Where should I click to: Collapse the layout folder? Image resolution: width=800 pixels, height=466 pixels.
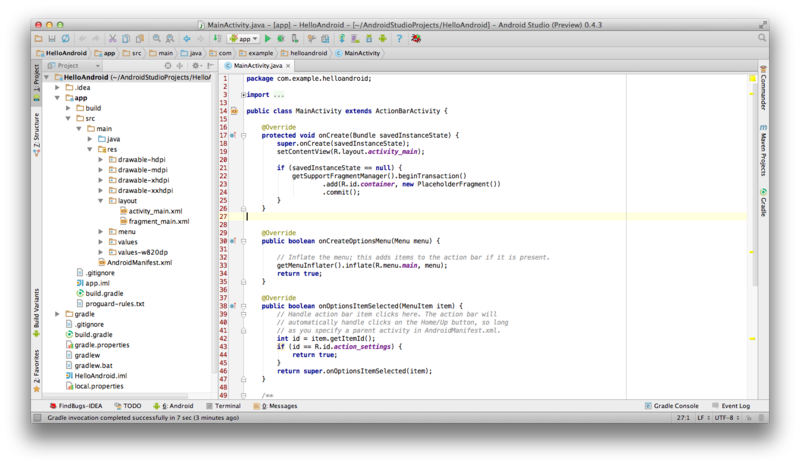[x=101, y=201]
